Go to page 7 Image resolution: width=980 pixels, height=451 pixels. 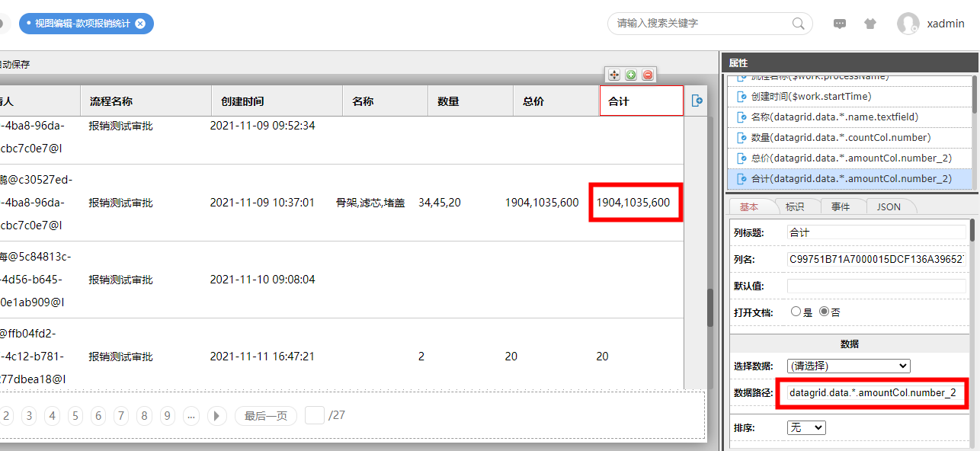(121, 415)
